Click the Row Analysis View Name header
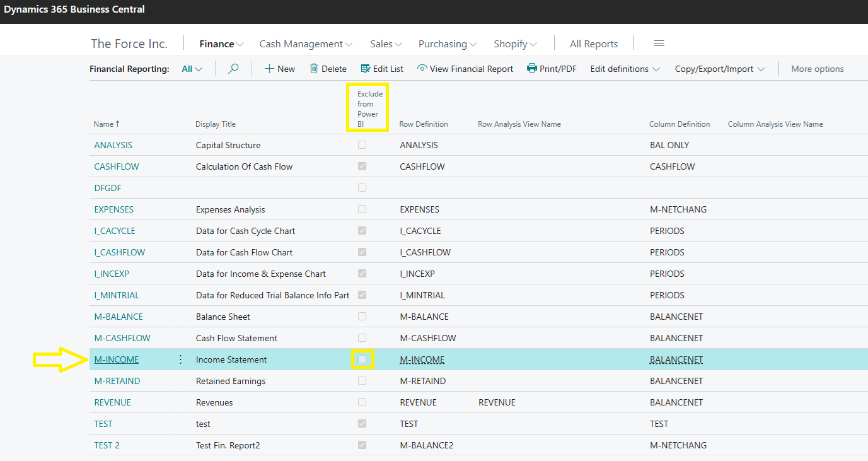This screenshot has width=868, height=461. [x=519, y=124]
